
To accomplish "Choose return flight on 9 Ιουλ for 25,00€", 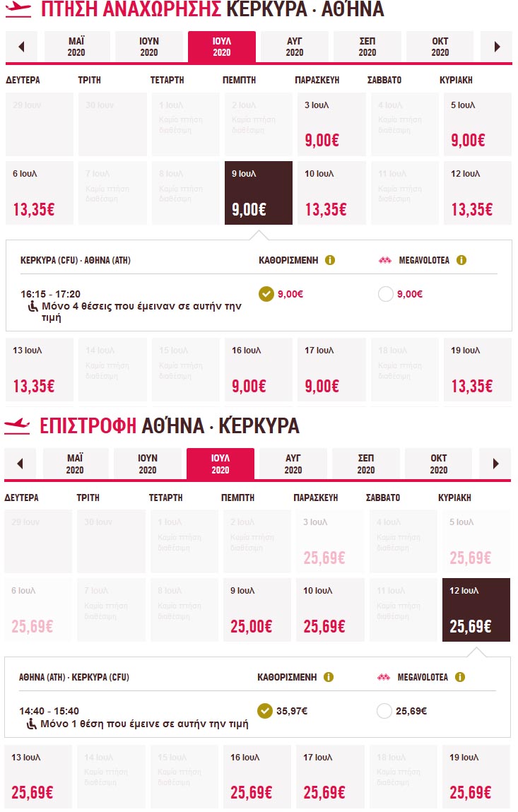I will coord(257,610).
